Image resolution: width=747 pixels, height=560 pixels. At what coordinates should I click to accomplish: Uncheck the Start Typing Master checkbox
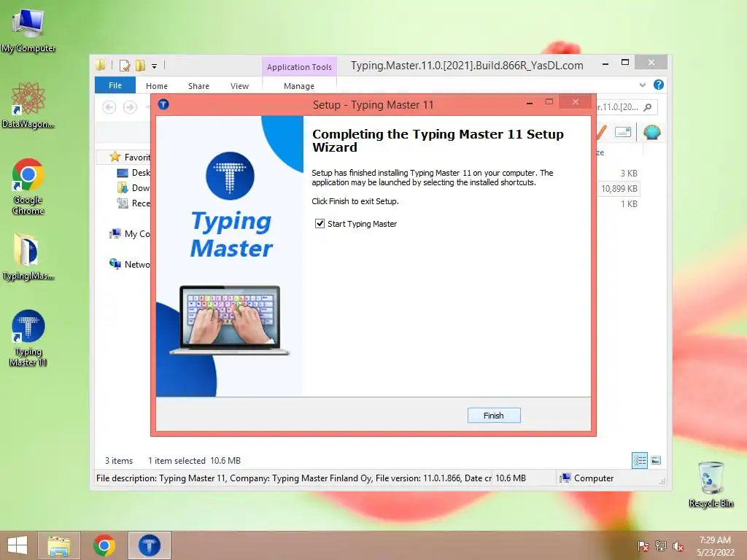coord(320,223)
